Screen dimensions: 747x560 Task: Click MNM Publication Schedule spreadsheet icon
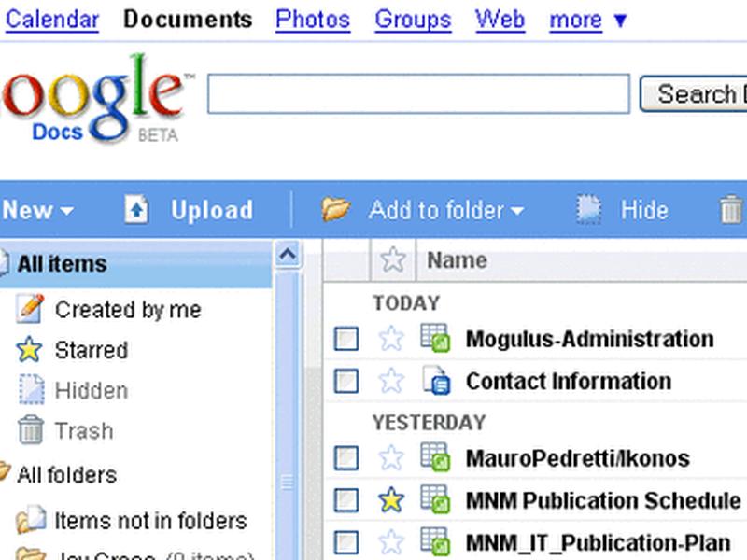click(435, 499)
